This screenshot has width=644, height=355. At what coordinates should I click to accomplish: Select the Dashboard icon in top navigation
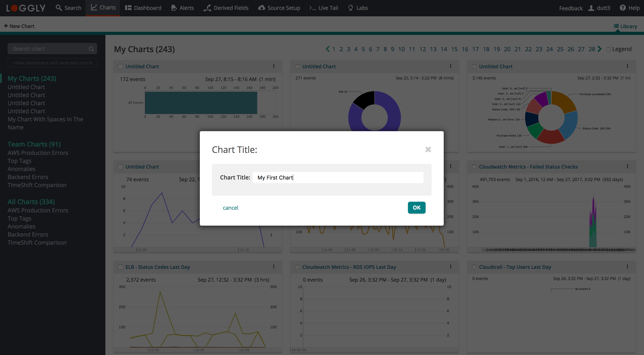click(128, 8)
